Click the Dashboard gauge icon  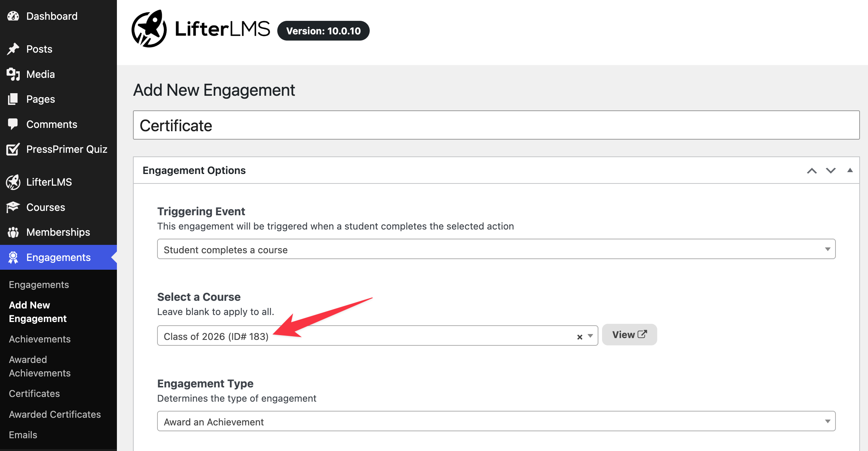(x=13, y=16)
